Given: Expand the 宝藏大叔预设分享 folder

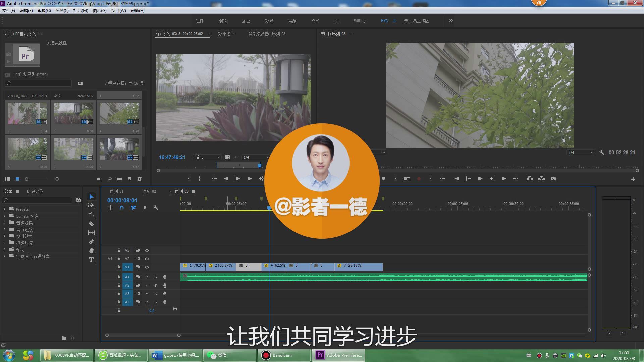Looking at the screenshot, I should [5, 256].
